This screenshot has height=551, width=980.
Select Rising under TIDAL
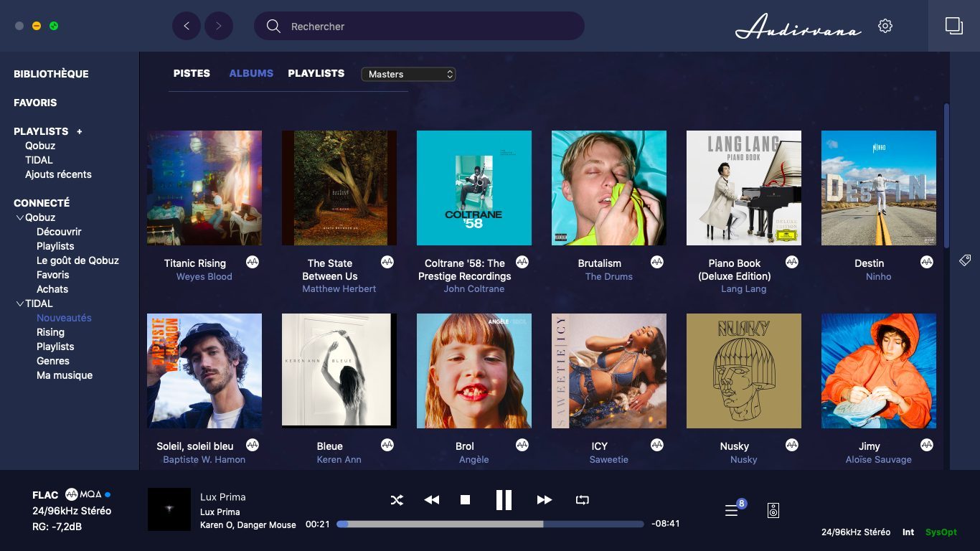tap(50, 332)
